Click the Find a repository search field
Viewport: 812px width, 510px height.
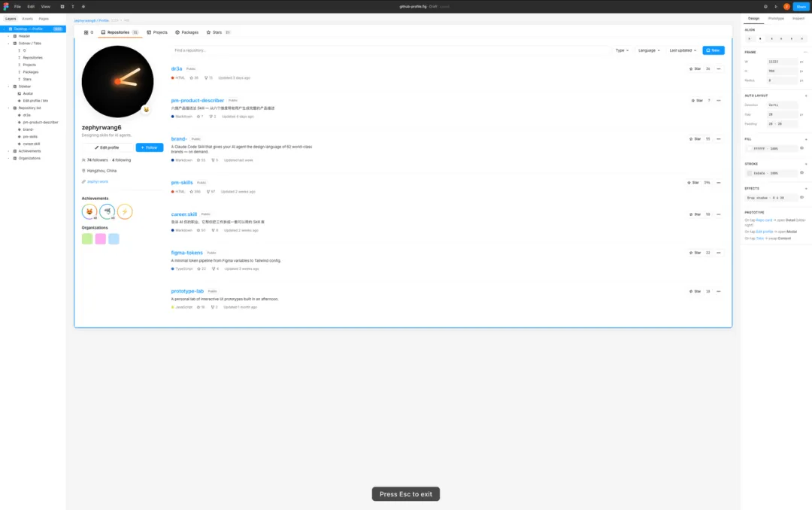pos(389,50)
